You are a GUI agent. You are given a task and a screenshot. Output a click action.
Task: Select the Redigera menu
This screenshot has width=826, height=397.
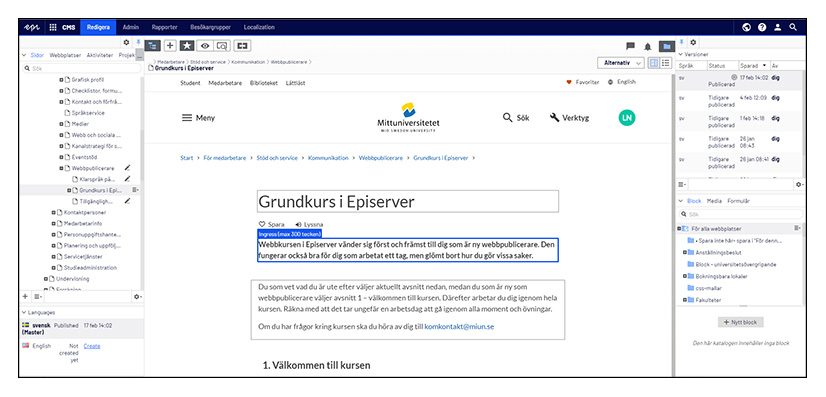(x=98, y=27)
